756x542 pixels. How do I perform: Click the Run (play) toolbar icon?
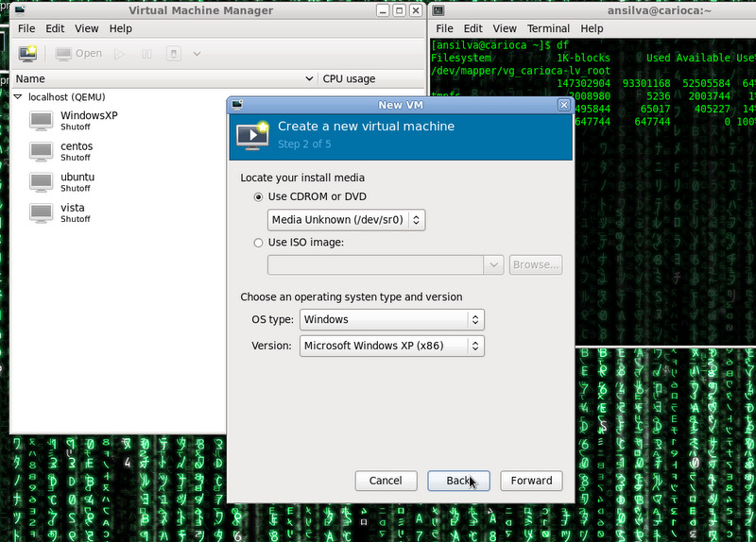click(120, 54)
